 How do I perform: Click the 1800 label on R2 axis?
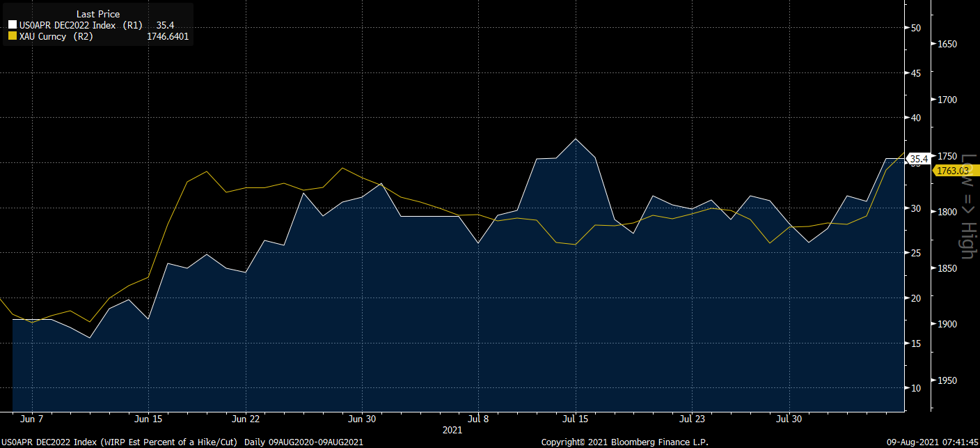947,212
